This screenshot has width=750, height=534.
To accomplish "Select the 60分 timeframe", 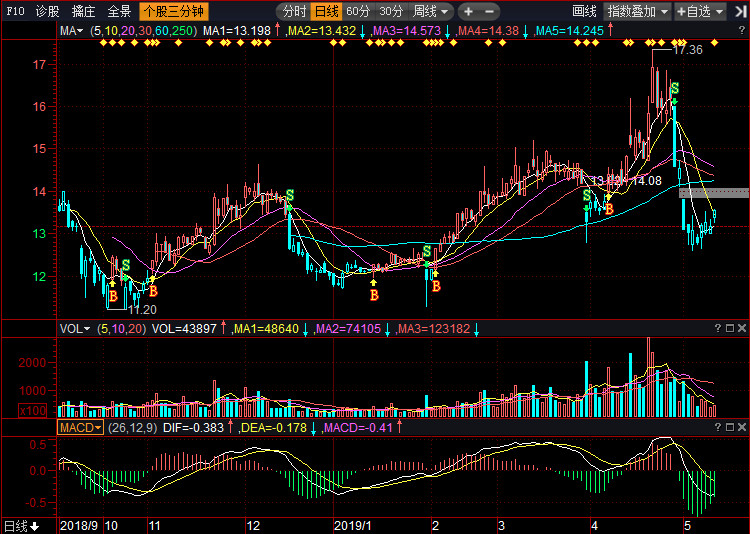I will [x=358, y=12].
